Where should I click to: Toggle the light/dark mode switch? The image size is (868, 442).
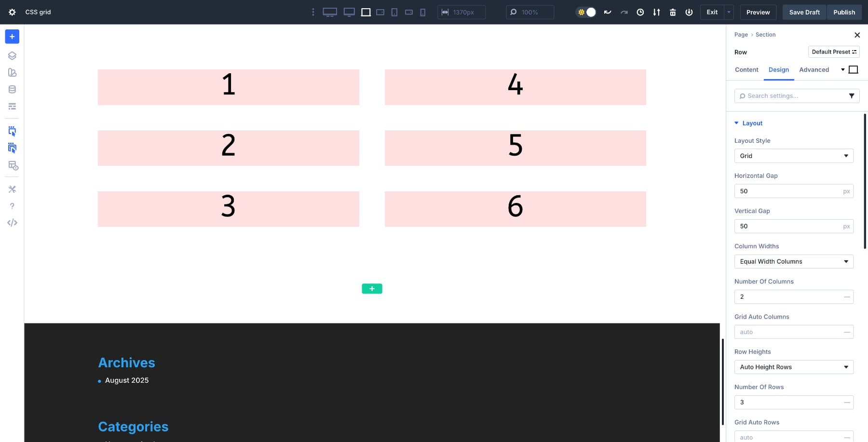click(x=586, y=12)
